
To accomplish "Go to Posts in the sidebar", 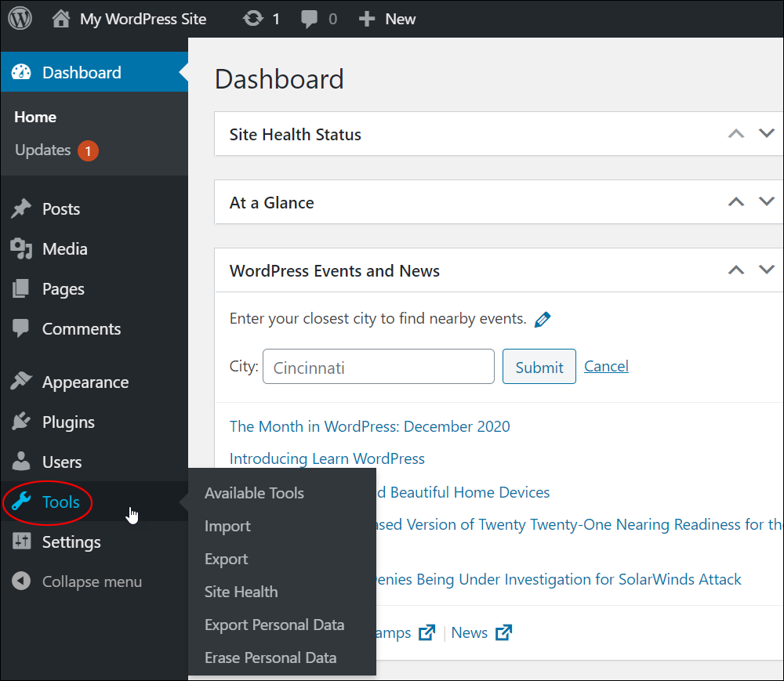I will 61,209.
